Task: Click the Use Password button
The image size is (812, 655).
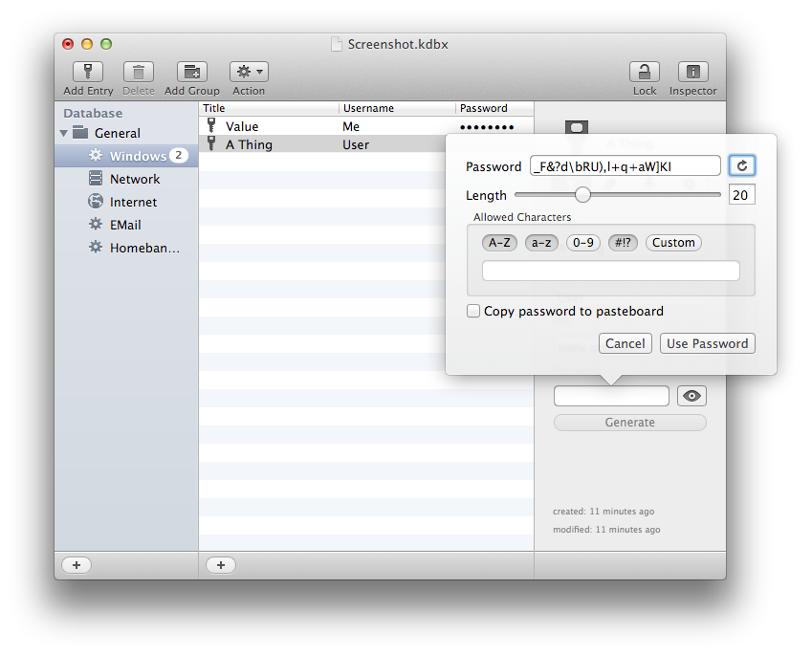Action: [707, 343]
